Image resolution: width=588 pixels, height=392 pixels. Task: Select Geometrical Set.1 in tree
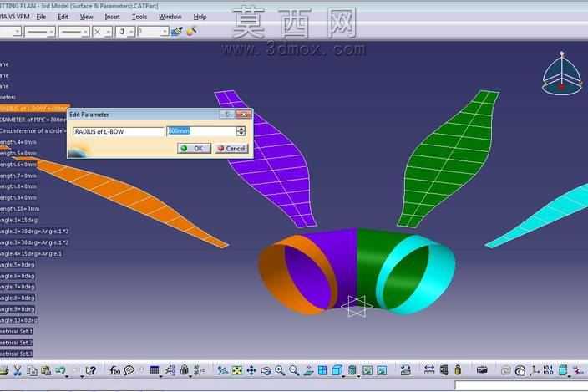pyautogui.click(x=16, y=331)
